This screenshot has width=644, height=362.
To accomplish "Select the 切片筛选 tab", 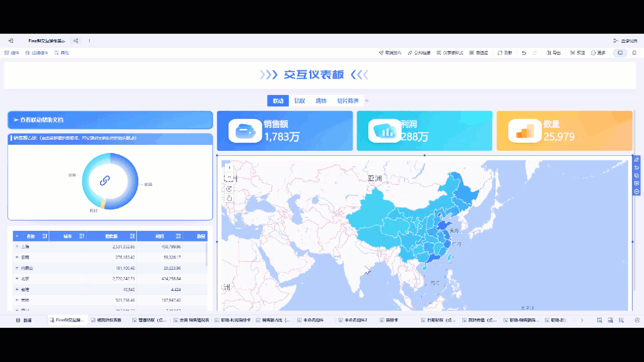I will [x=349, y=101].
